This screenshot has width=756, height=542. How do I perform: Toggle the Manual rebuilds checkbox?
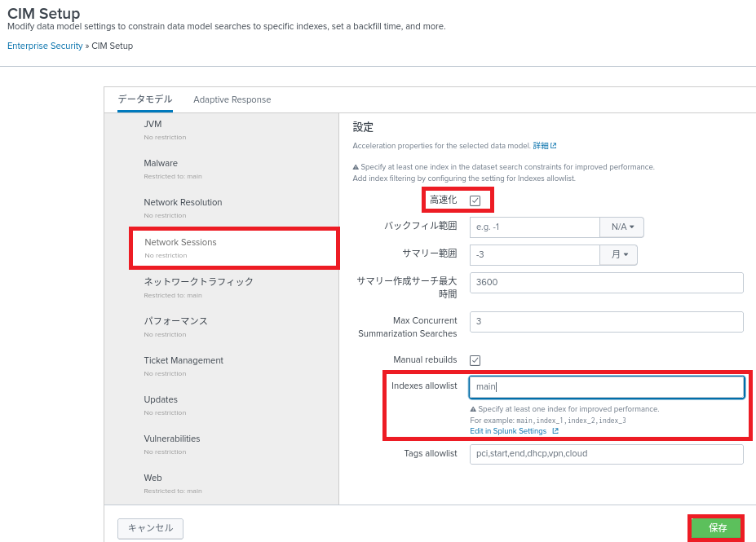475,360
